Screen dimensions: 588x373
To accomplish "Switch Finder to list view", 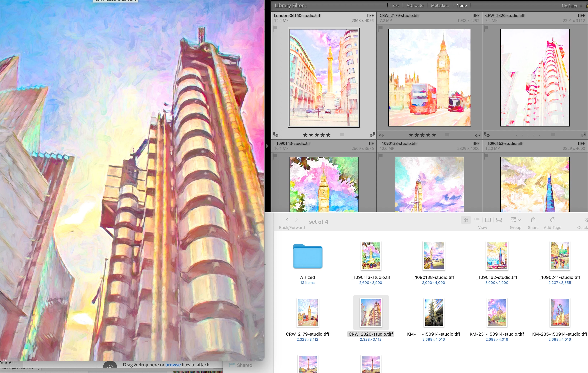I will 477,220.
